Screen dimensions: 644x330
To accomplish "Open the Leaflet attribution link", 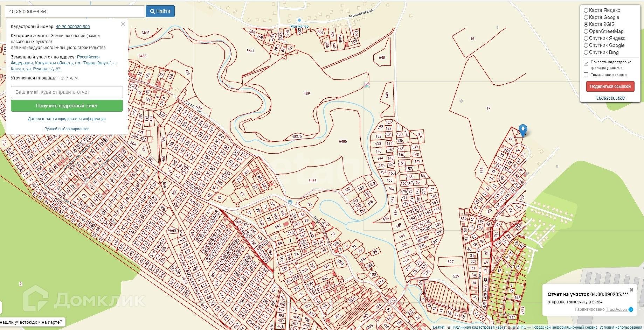I will point(438,328).
